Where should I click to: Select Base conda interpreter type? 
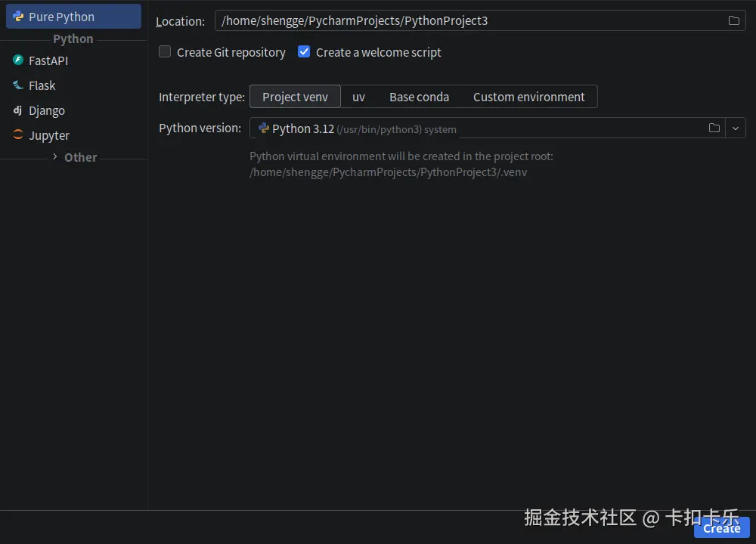click(x=419, y=97)
